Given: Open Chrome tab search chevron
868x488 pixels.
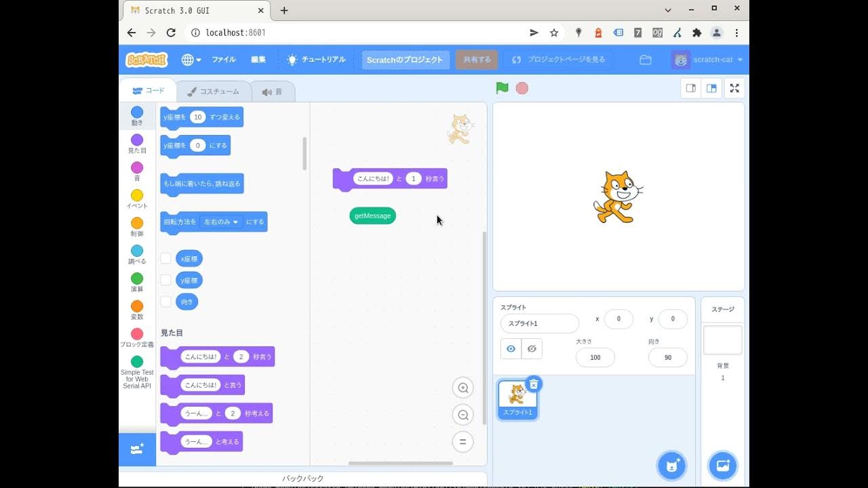Looking at the screenshot, I should click(x=668, y=10).
